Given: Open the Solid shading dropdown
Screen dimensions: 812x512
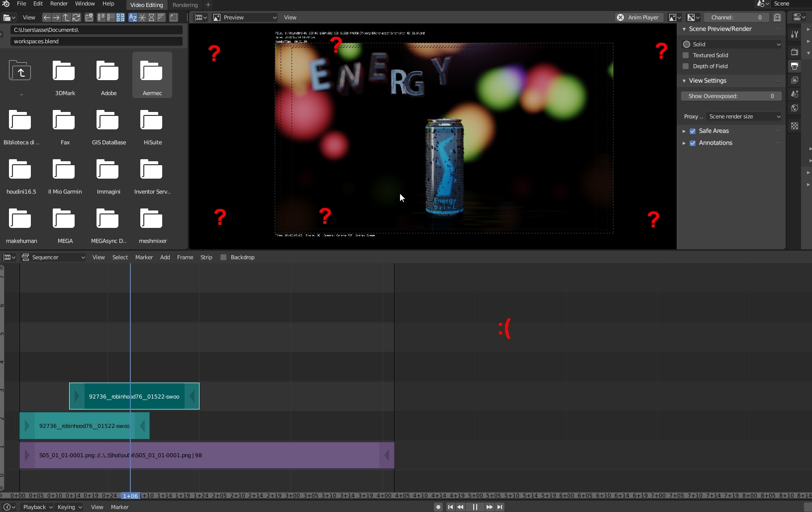Looking at the screenshot, I should pyautogui.click(x=731, y=44).
